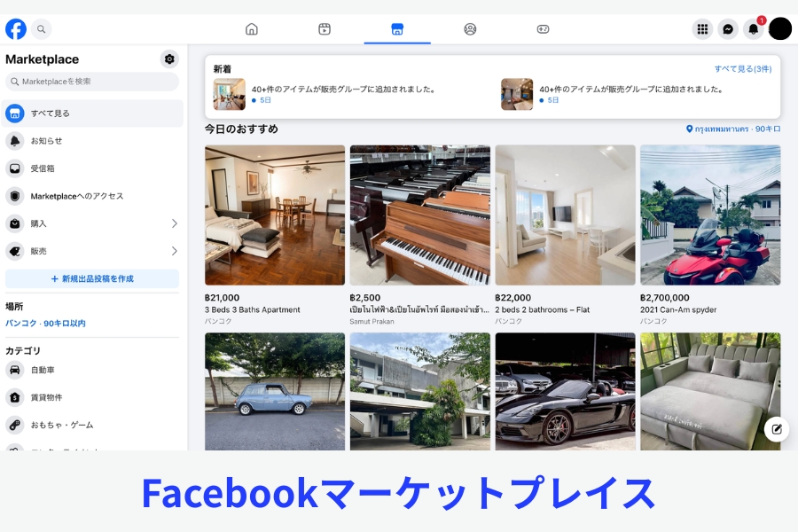Open 3 Beds 3 Baths Apartment photo
The image size is (798, 532).
click(275, 215)
